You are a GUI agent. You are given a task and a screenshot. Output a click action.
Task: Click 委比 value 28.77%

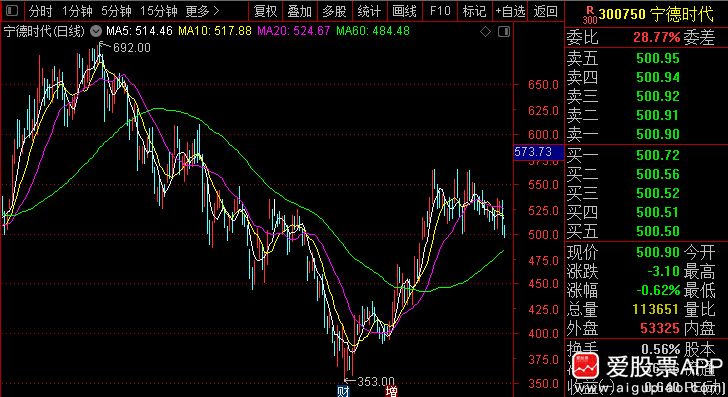(x=656, y=38)
